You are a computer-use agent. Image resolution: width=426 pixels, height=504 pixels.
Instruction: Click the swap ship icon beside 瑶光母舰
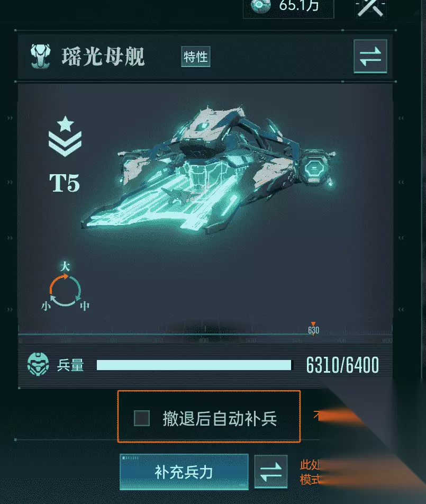pyautogui.click(x=370, y=57)
